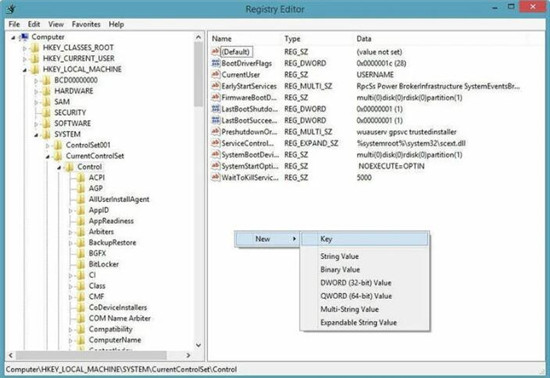This screenshot has height=378, width=550.
Task: Click the SAM folder icon
Action: [x=46, y=102]
